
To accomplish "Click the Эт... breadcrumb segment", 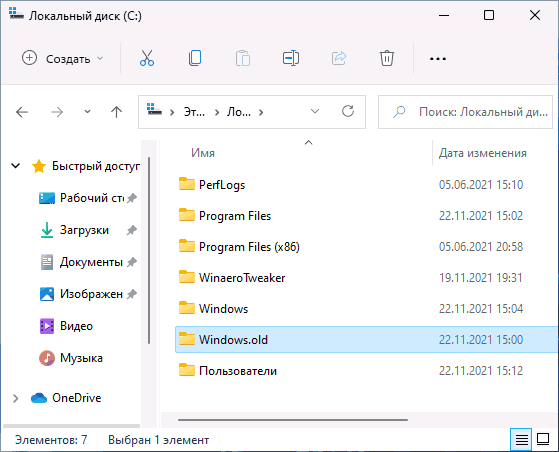I will point(194,112).
